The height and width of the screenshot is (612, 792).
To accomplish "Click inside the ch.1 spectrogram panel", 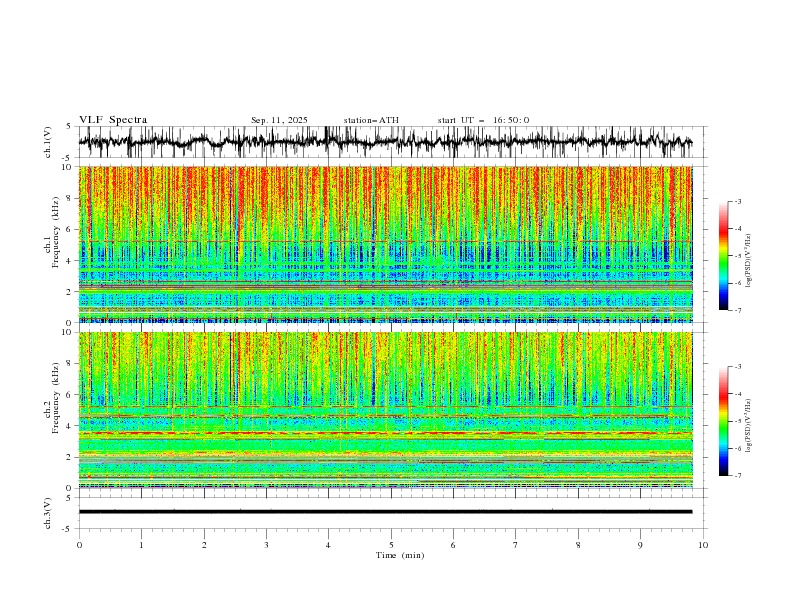I will point(385,244).
